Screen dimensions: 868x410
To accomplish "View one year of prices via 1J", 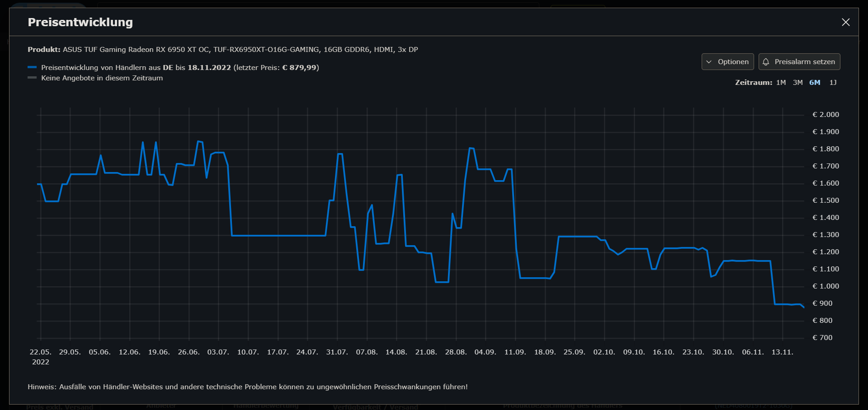I will click(833, 82).
